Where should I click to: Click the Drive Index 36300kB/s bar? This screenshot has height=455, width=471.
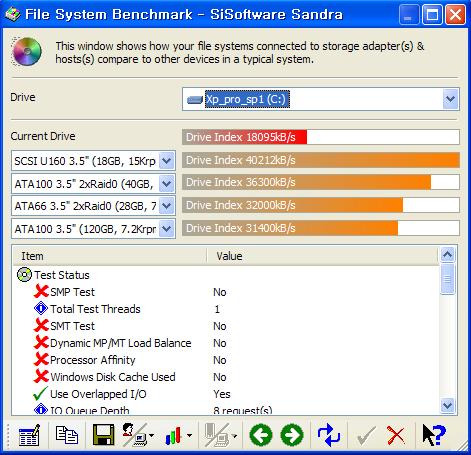point(321,182)
